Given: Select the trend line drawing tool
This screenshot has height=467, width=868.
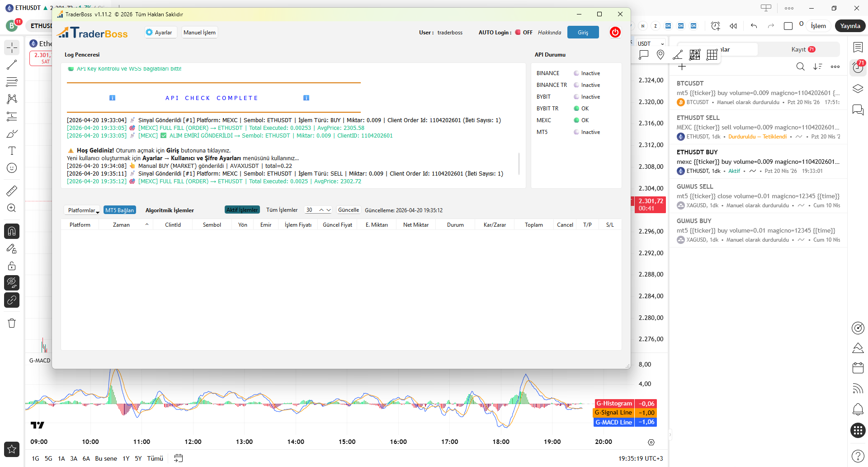Looking at the screenshot, I should pyautogui.click(x=12, y=65).
